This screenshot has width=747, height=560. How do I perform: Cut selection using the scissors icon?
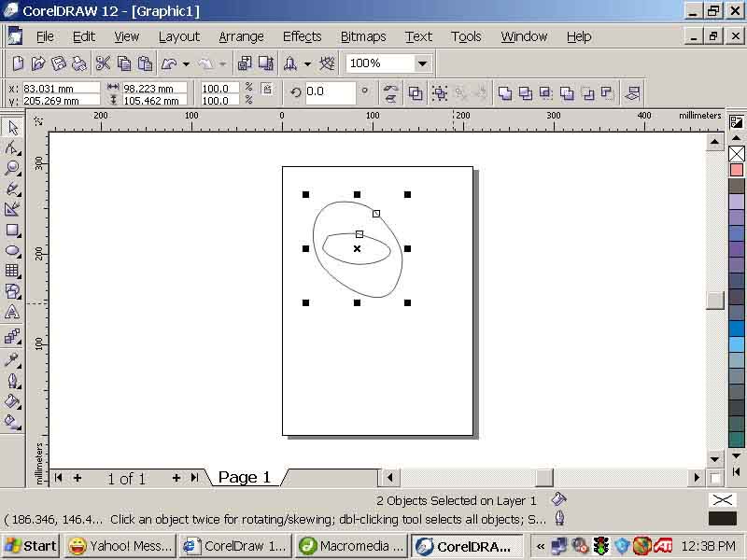pyautogui.click(x=103, y=63)
